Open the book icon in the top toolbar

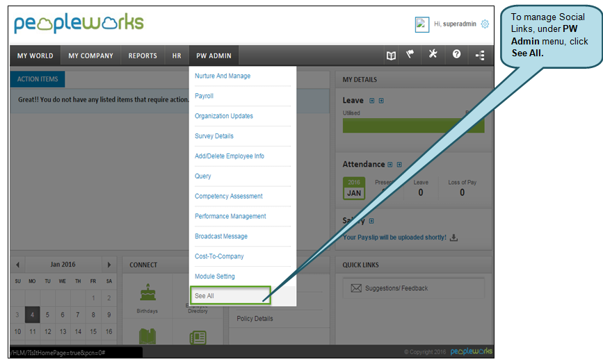click(391, 56)
